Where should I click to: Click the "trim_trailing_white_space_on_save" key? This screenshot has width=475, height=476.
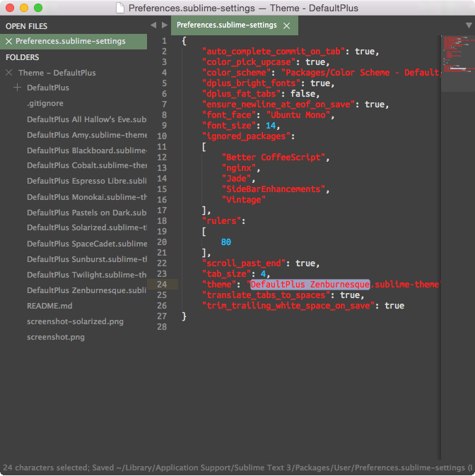point(288,306)
